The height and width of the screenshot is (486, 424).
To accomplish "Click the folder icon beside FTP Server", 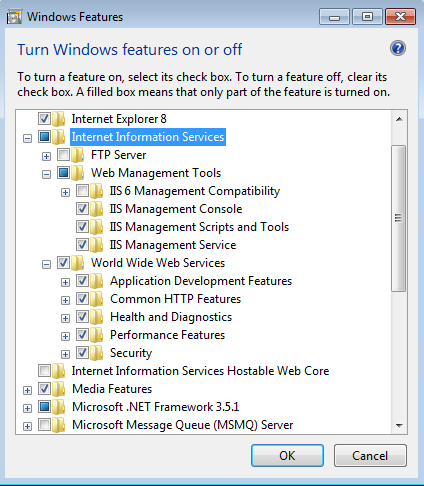I will click(77, 155).
